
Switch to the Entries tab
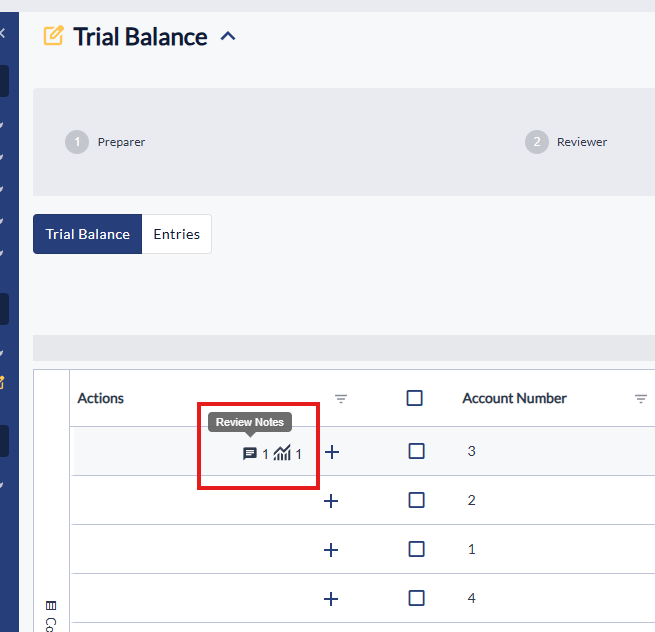[176, 234]
